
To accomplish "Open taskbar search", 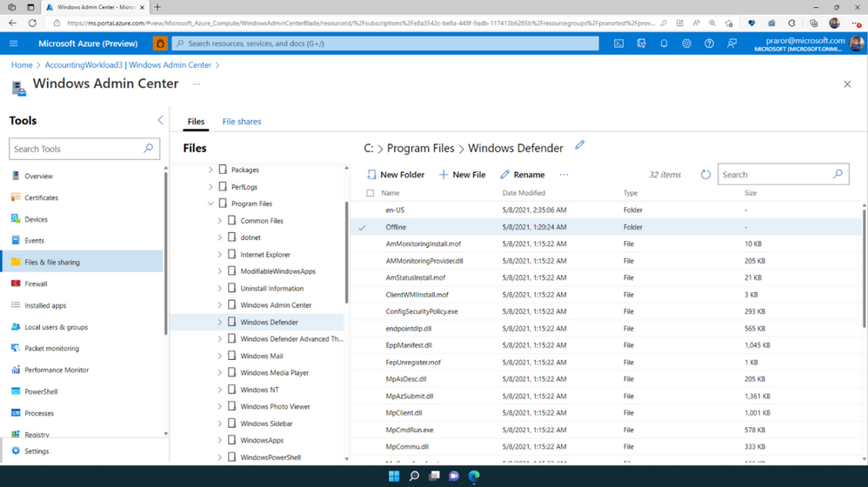I will point(414,476).
